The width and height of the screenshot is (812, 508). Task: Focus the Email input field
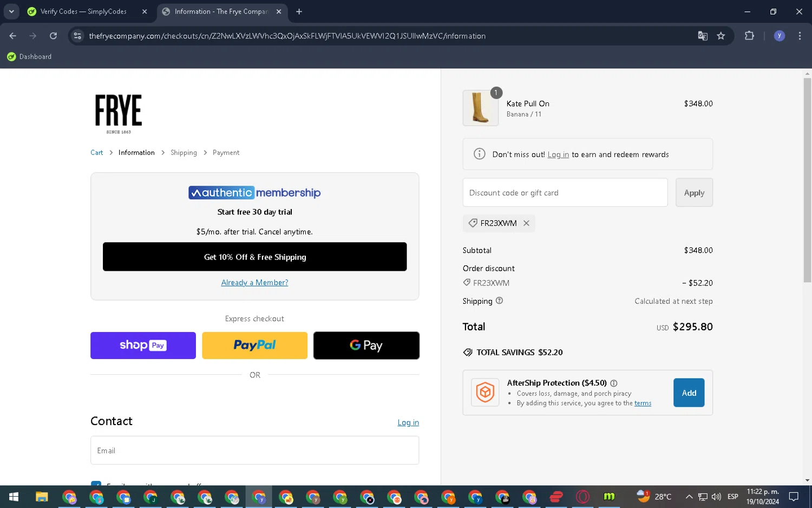pos(254,450)
